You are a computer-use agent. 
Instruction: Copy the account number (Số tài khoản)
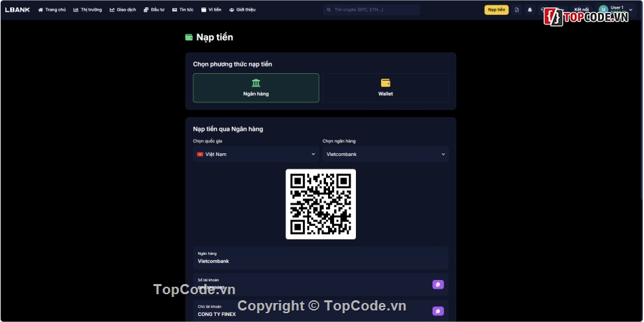pos(438,284)
